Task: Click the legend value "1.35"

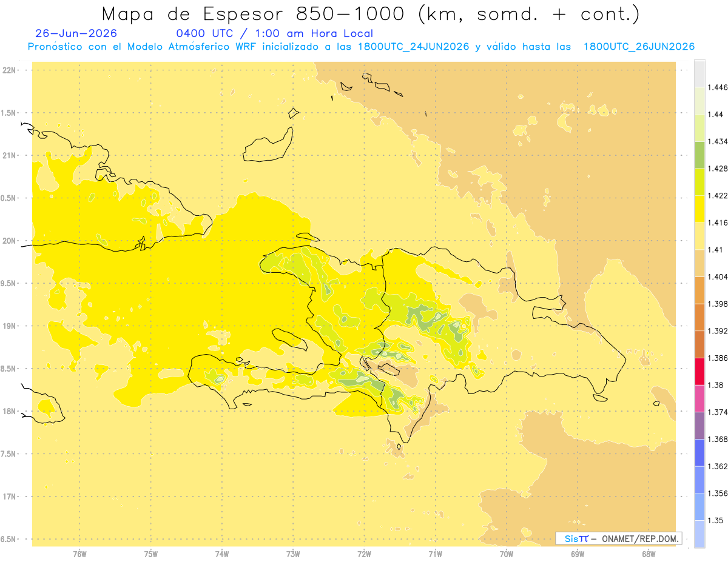Action: tap(716, 520)
